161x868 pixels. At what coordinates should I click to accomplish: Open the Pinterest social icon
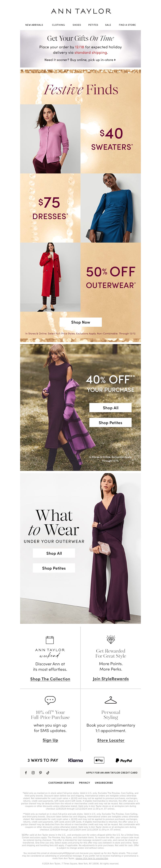pos(40,772)
